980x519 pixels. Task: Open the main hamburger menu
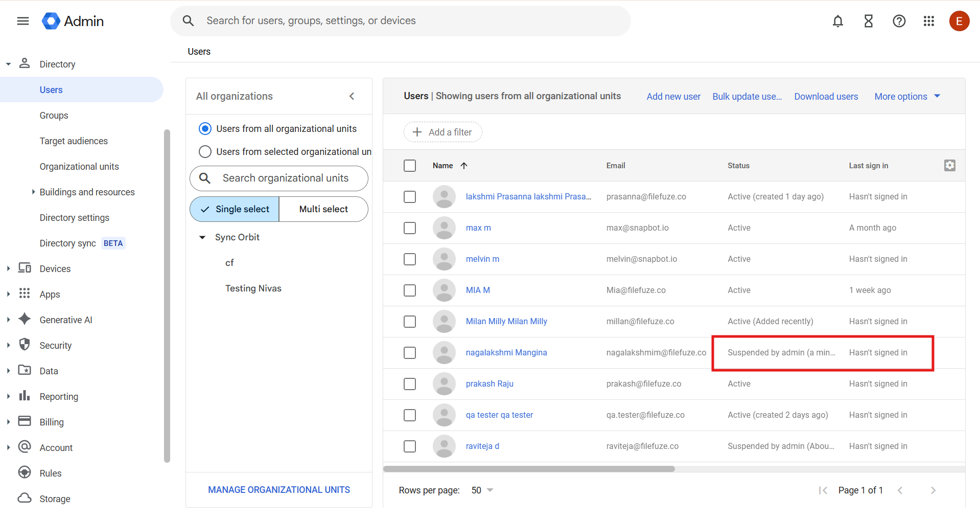(23, 21)
